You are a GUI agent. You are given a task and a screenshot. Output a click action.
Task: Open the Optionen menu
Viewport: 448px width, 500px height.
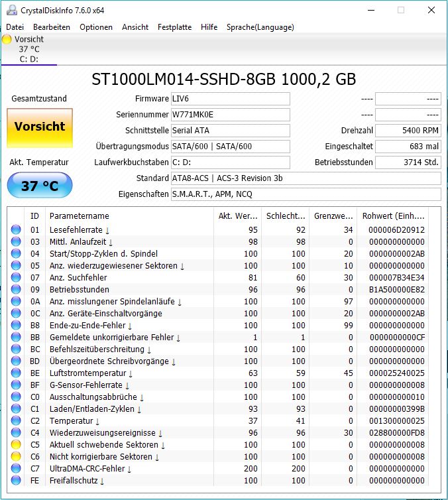pyautogui.click(x=96, y=27)
